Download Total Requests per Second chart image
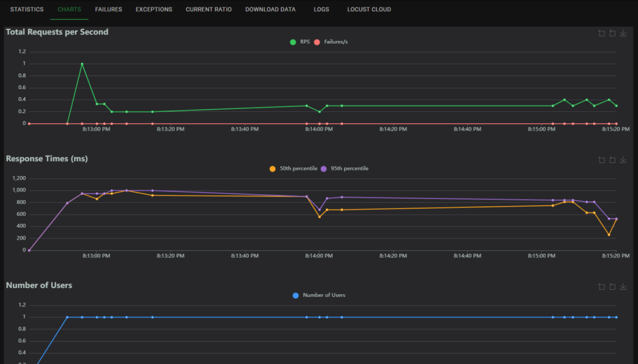The height and width of the screenshot is (364, 638). tap(623, 34)
